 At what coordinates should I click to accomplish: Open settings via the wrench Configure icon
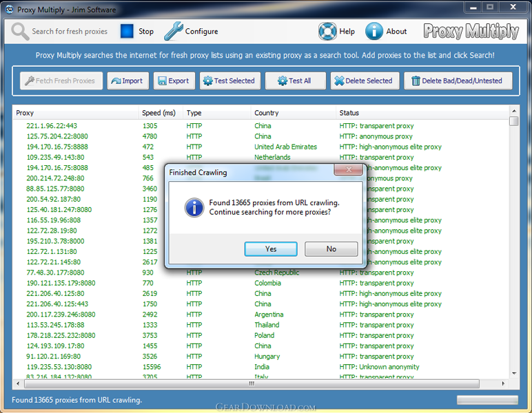coord(174,31)
